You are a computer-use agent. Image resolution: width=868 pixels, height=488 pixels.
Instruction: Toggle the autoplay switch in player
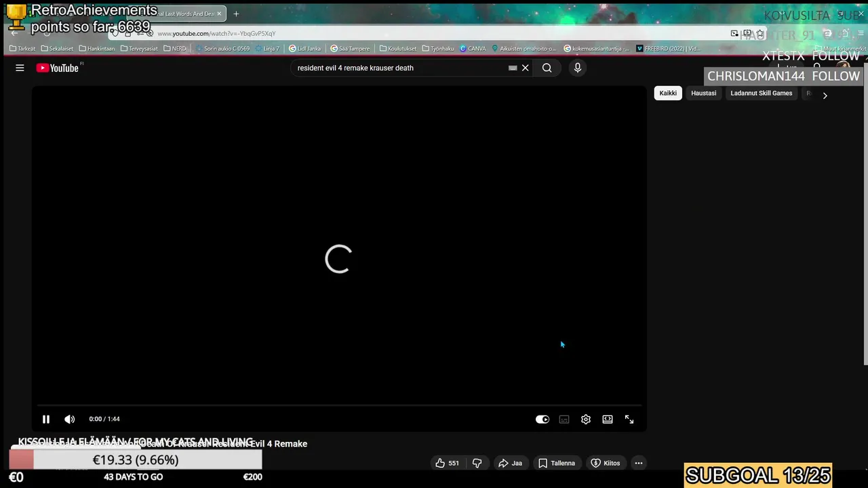542,420
